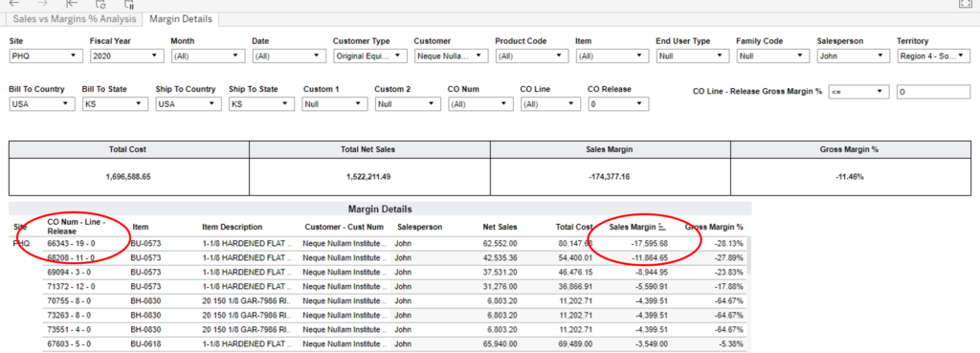Select the Margin Details tab
The height and width of the screenshot is (353, 980).
pyautogui.click(x=181, y=19)
